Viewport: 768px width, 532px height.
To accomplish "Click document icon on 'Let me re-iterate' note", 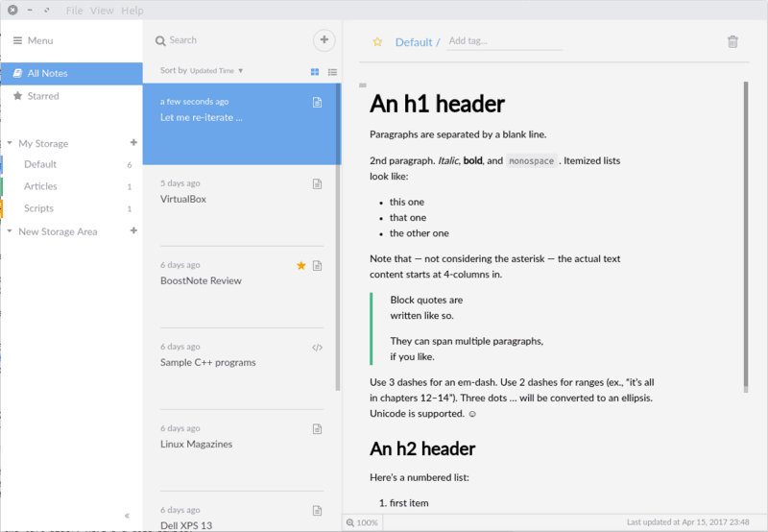I will [318, 103].
